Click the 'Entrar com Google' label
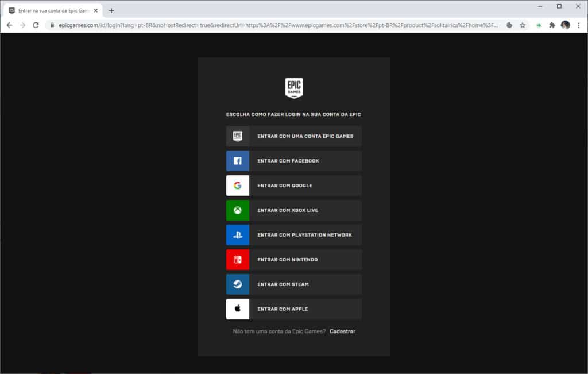588x374 pixels. coord(285,186)
